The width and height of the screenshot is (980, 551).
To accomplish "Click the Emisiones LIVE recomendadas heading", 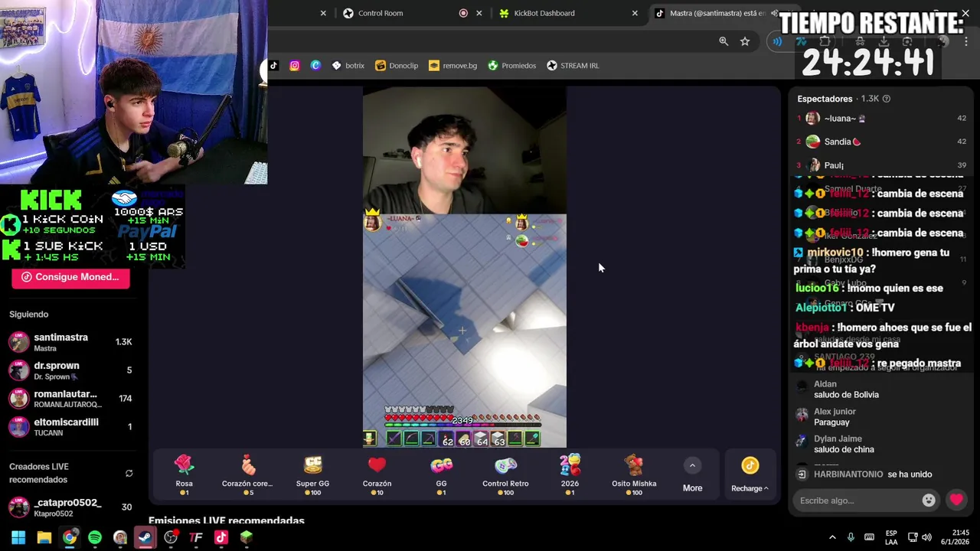I will tap(227, 520).
